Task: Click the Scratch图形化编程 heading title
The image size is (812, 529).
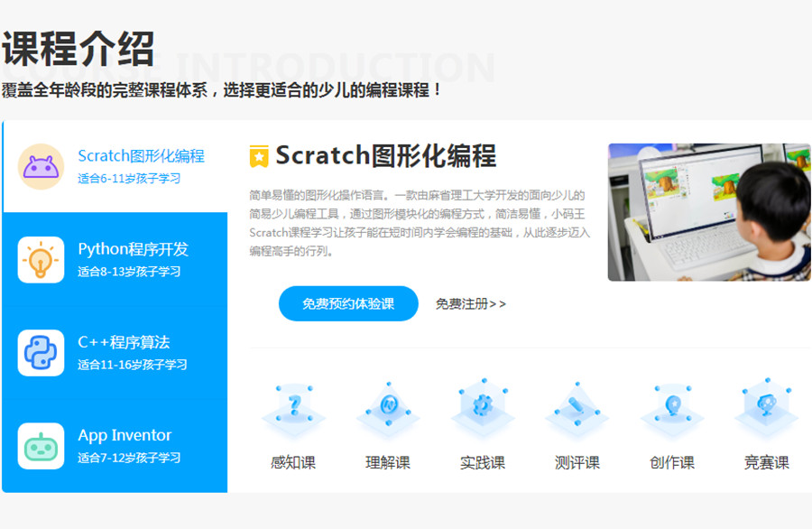Action: (x=385, y=155)
